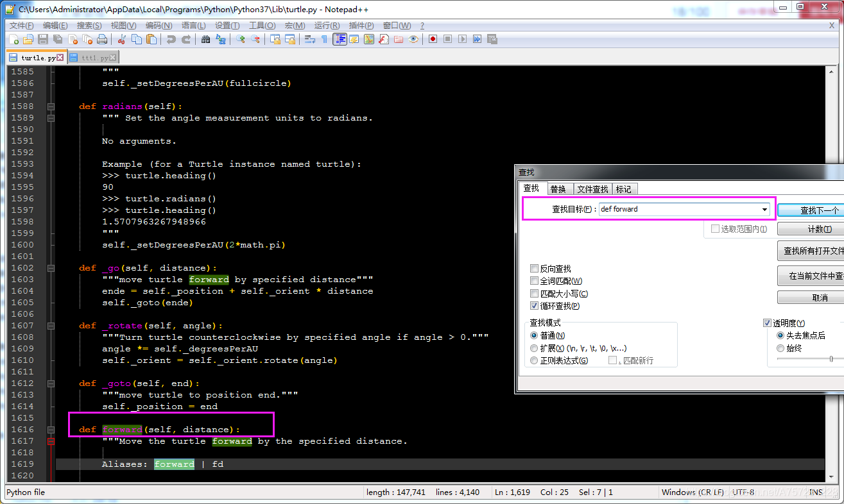Switch to the 替换 tab
Viewport: 844px width, 504px height.
tap(559, 189)
